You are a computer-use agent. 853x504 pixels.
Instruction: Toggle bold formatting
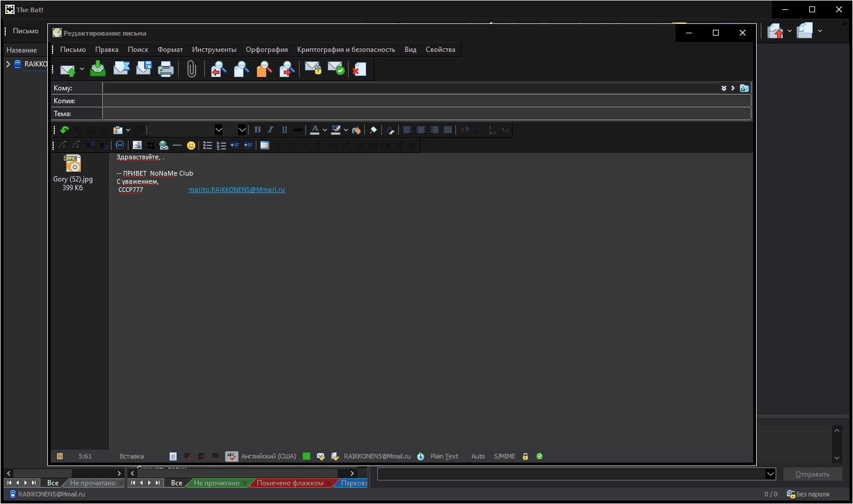[x=257, y=130]
